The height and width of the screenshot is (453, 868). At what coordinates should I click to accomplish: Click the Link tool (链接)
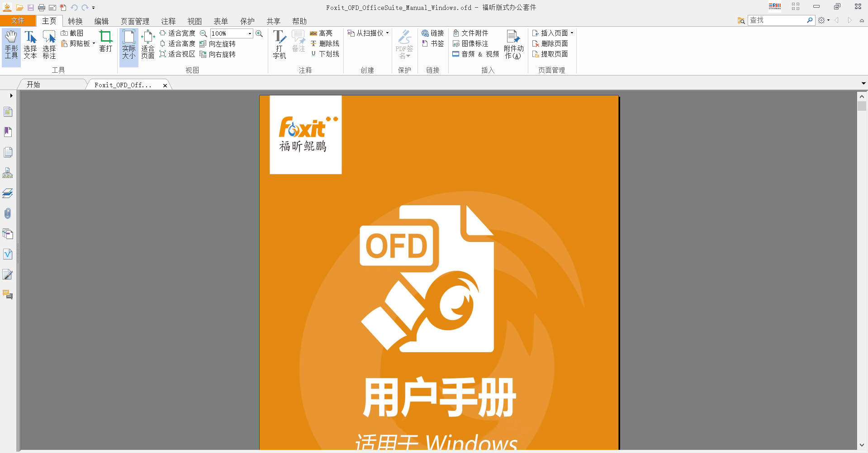[x=433, y=33]
